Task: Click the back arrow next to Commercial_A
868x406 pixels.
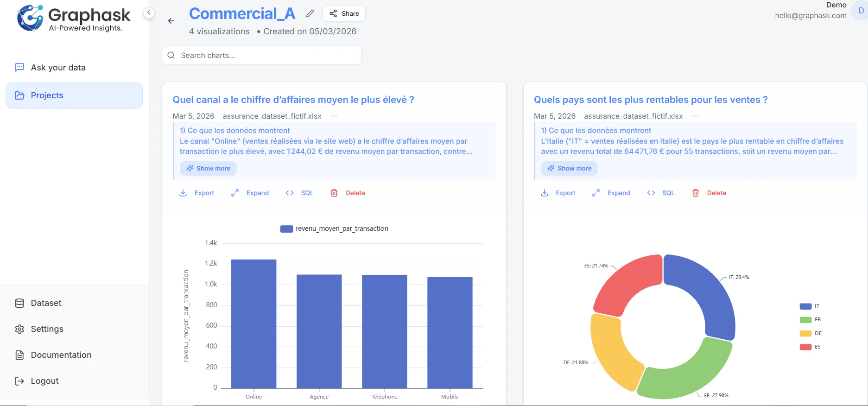Action: (x=171, y=21)
